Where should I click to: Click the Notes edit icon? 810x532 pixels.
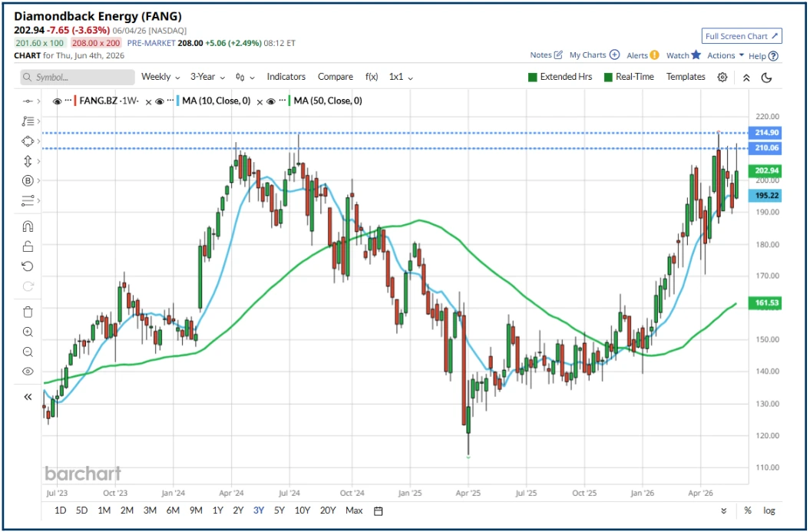[x=558, y=55]
